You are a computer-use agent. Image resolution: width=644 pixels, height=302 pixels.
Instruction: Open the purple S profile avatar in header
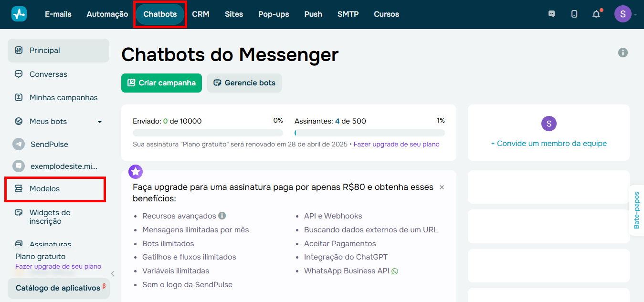click(623, 14)
